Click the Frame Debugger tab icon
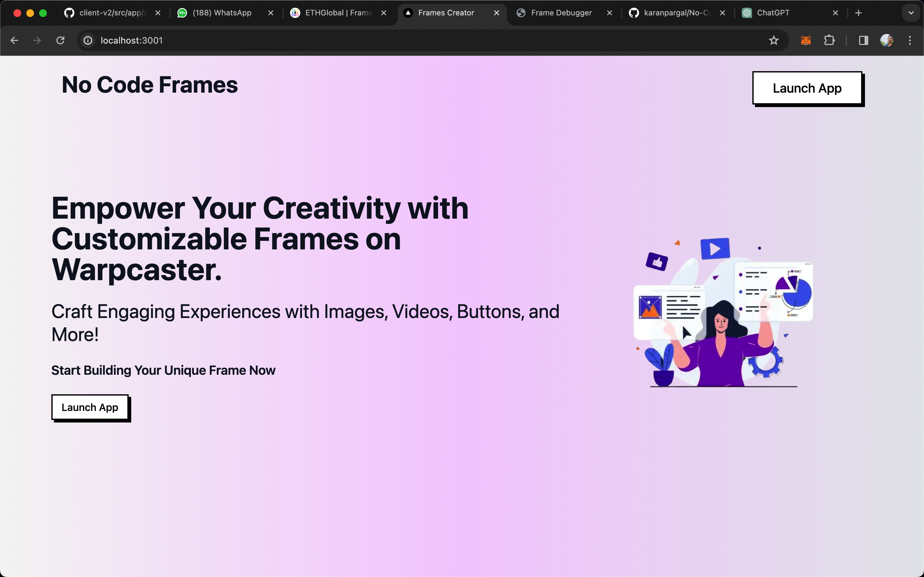This screenshot has width=924, height=577. 522,13
